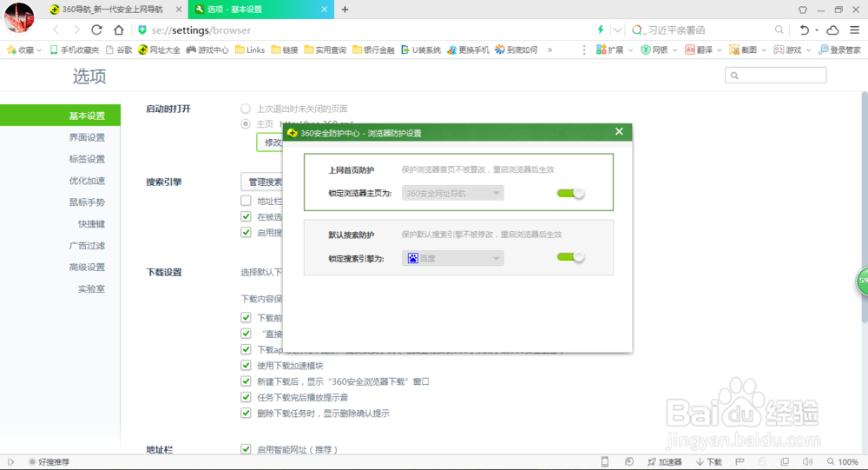The width and height of the screenshot is (868, 470).
Task: Open the 更换手机 bookmark
Action: [469, 50]
